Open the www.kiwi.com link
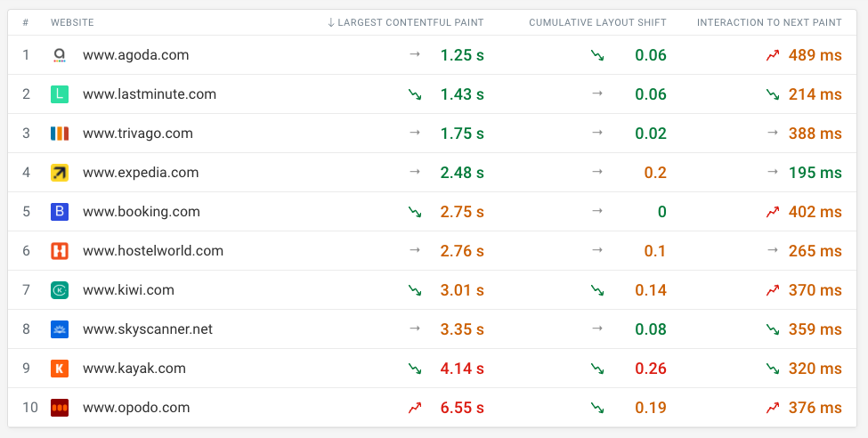Screen dimensions: 868x438 coord(128,290)
